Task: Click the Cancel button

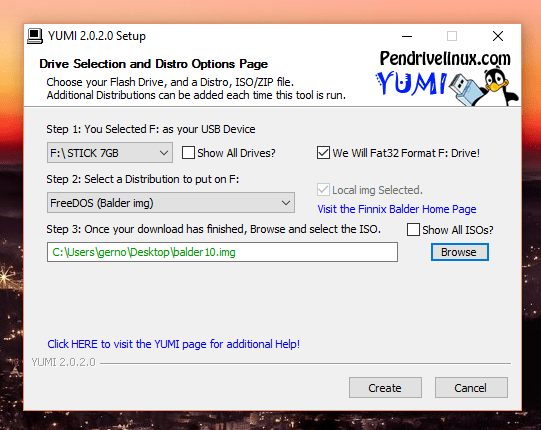Action: coord(471,388)
